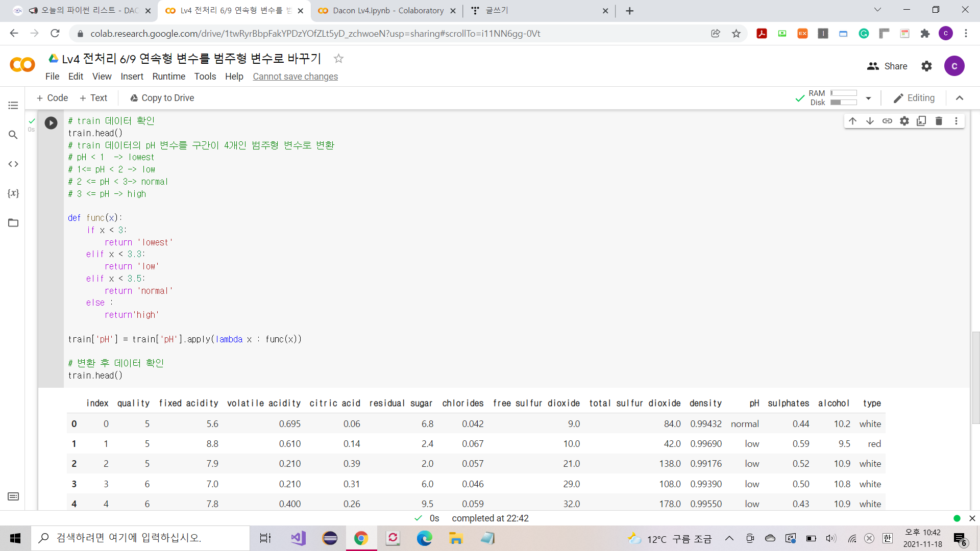This screenshot has width=980, height=551.
Task: Expand the RAM Disk connection dropdown
Action: tap(868, 98)
